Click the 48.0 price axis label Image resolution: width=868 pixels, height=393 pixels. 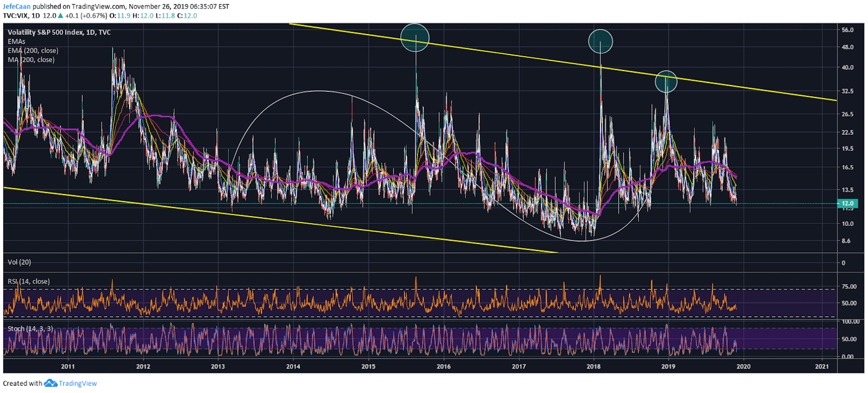[847, 48]
